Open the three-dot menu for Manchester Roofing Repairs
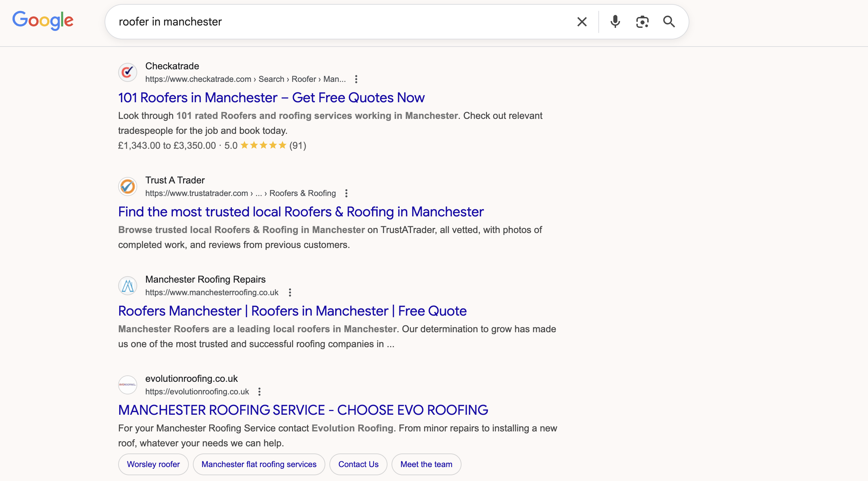The height and width of the screenshot is (481, 868). point(290,292)
